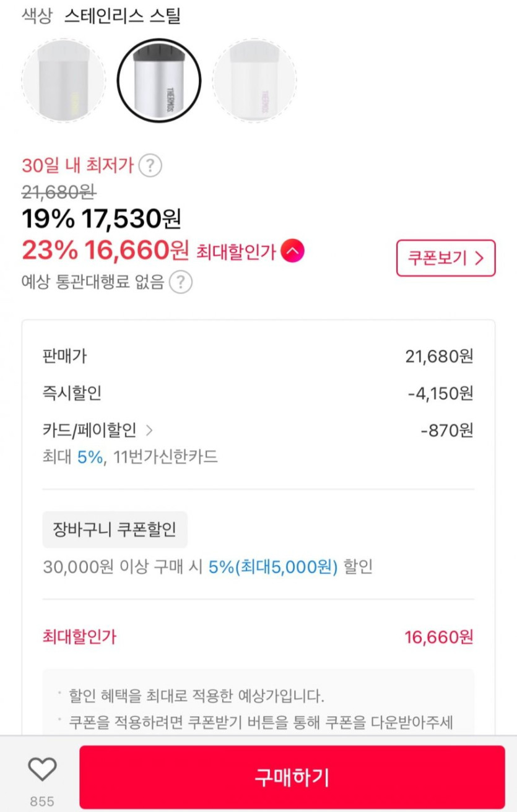Click the 16,660원 amount in summary row

(438, 637)
